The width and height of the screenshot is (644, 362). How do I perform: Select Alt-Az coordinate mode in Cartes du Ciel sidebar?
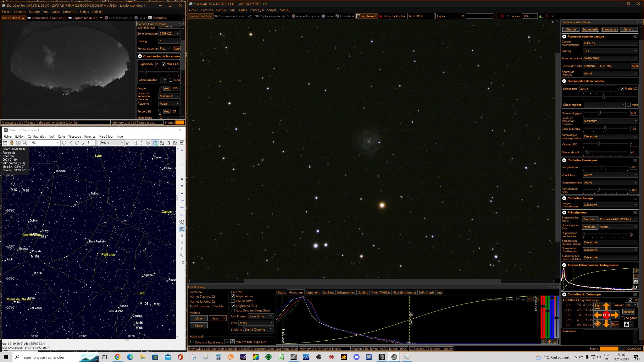[x=182, y=229]
